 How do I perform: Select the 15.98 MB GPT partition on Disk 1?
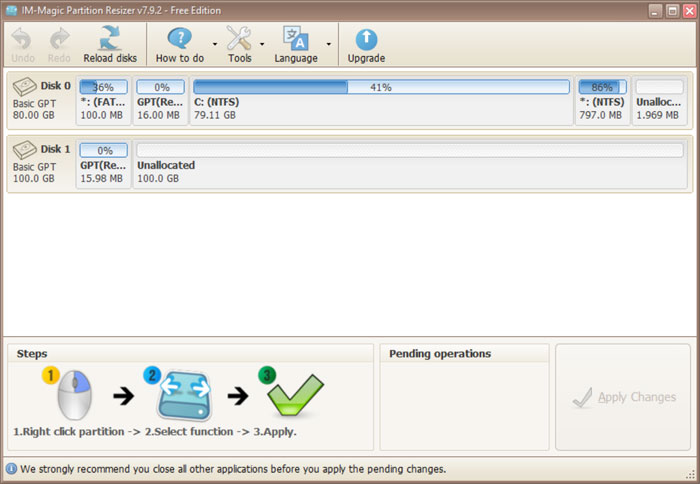pyautogui.click(x=104, y=164)
